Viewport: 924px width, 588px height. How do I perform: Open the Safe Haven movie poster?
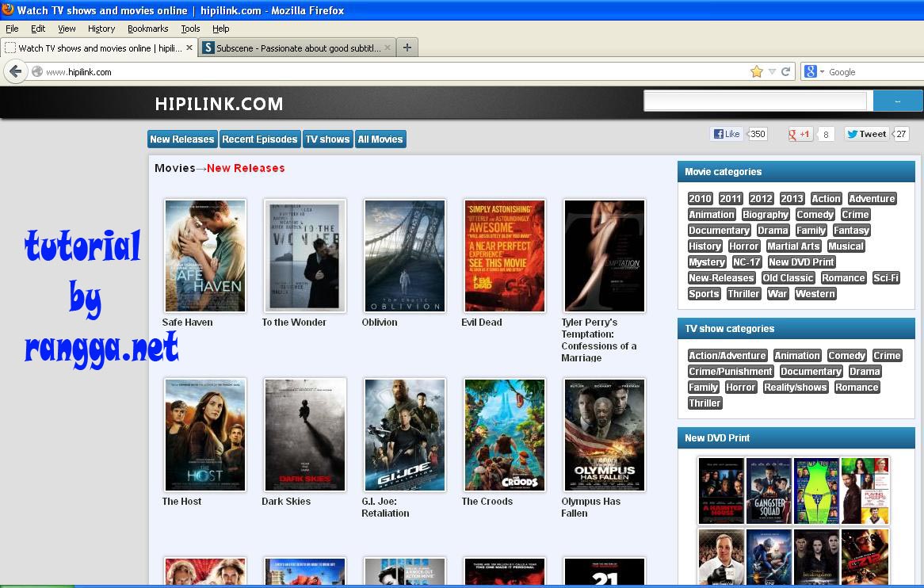[x=205, y=256]
